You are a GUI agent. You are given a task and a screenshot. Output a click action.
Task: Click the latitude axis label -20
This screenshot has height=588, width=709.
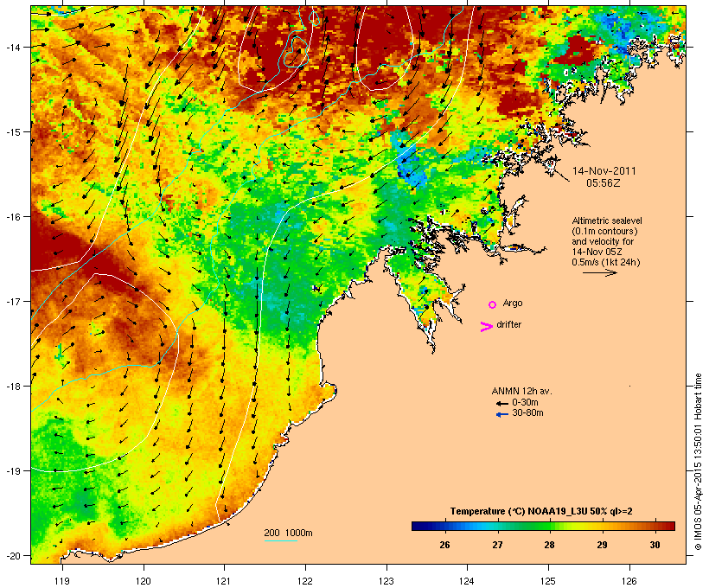click(x=12, y=555)
